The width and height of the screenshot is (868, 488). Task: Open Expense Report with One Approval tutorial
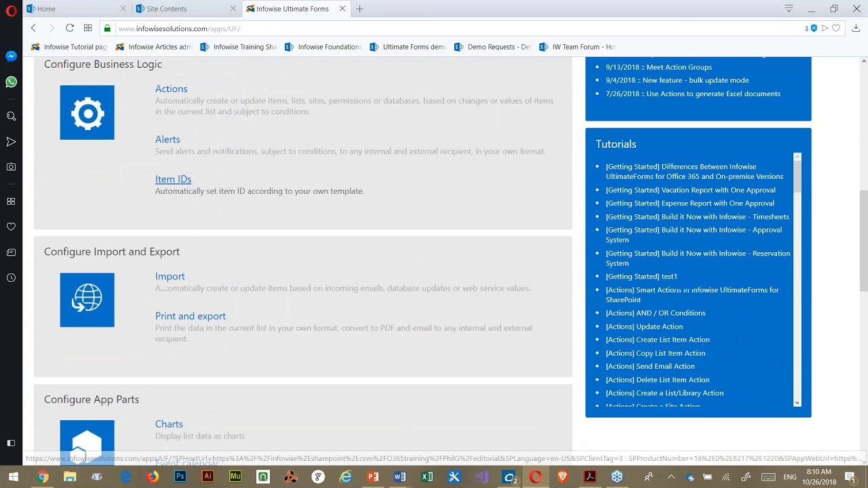pyautogui.click(x=690, y=203)
